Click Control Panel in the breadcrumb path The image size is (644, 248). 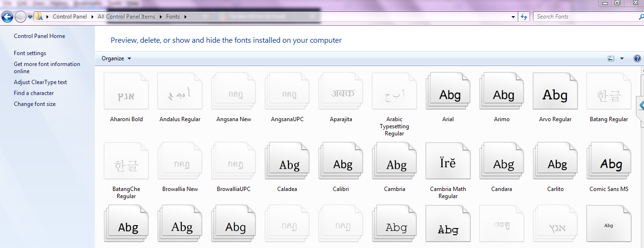70,17
